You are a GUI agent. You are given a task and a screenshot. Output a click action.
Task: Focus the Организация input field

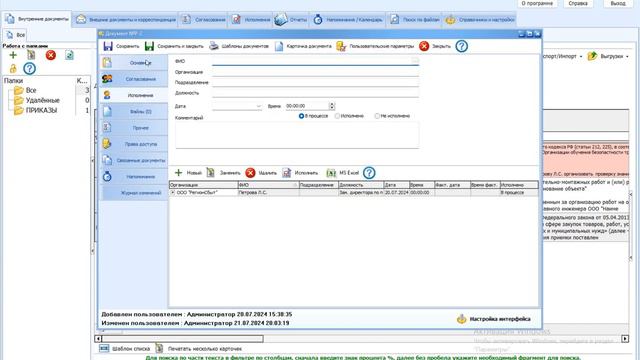tap(315, 72)
